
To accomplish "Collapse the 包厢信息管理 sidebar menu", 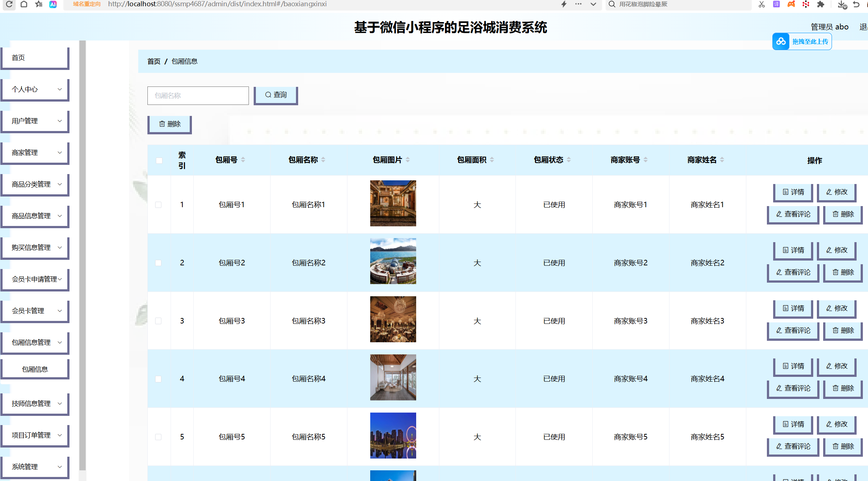I will click(35, 343).
